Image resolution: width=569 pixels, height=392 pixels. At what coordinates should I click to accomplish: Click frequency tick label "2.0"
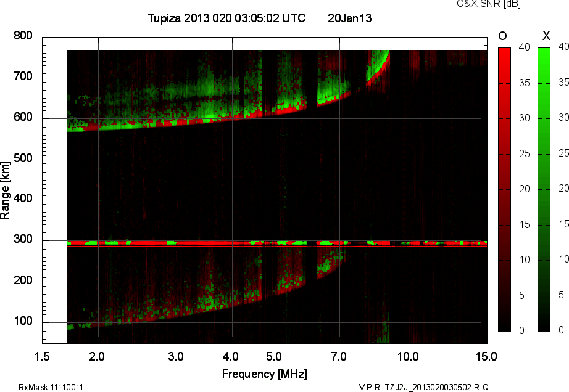(x=97, y=356)
